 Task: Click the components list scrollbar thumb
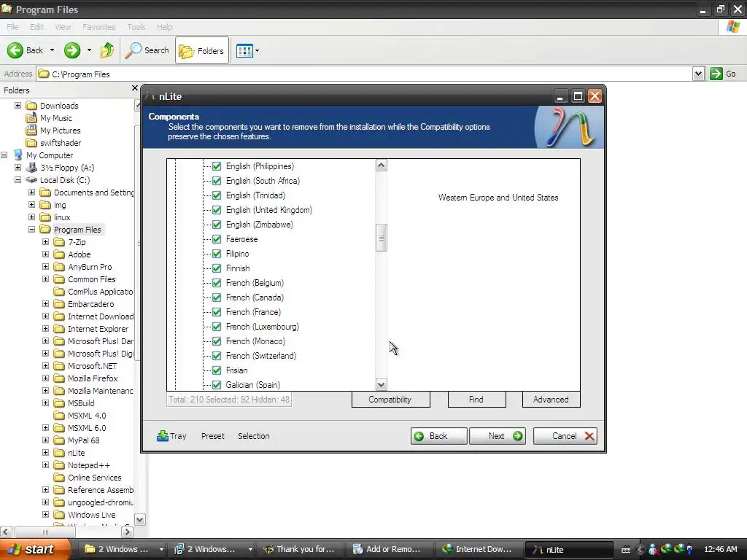[x=381, y=238]
